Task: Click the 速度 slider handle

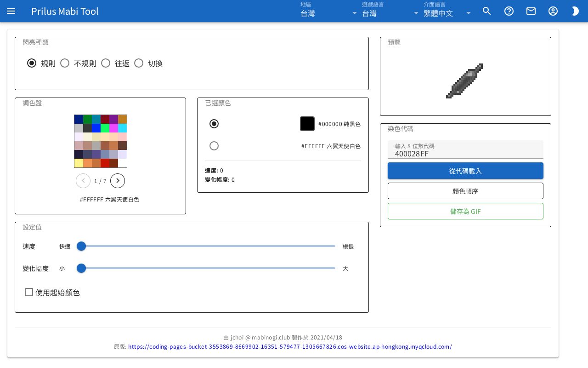Action: [81, 246]
